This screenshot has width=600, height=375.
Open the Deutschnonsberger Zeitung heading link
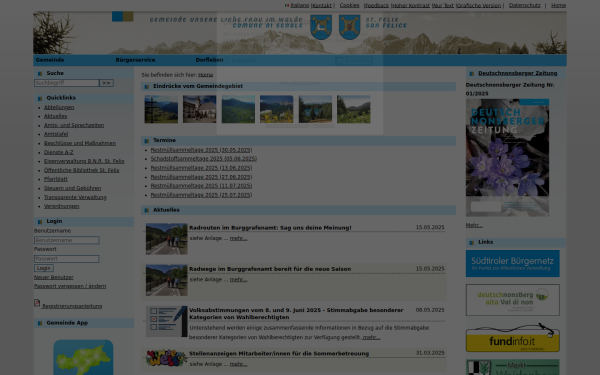[x=517, y=73]
